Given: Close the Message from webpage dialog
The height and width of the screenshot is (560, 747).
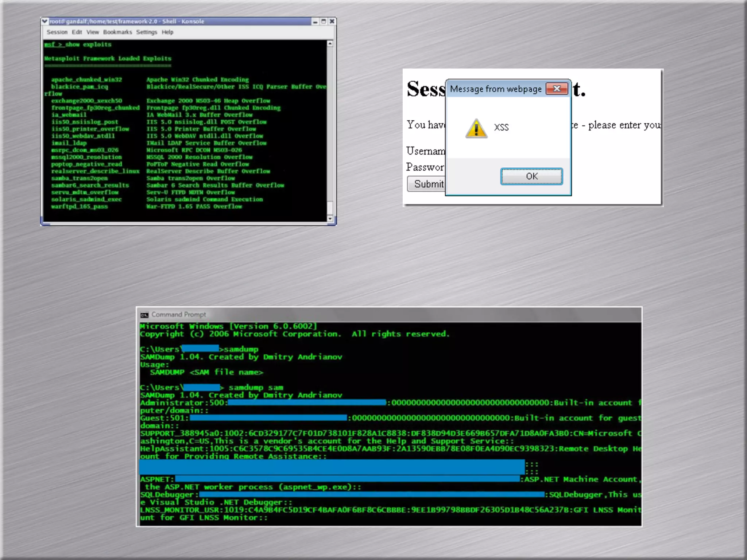Looking at the screenshot, I should pyautogui.click(x=557, y=89).
